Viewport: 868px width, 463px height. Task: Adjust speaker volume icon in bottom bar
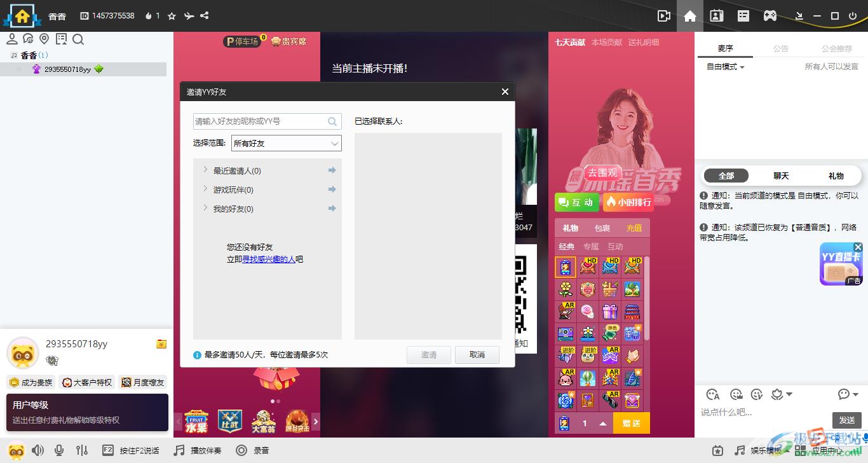click(x=38, y=450)
